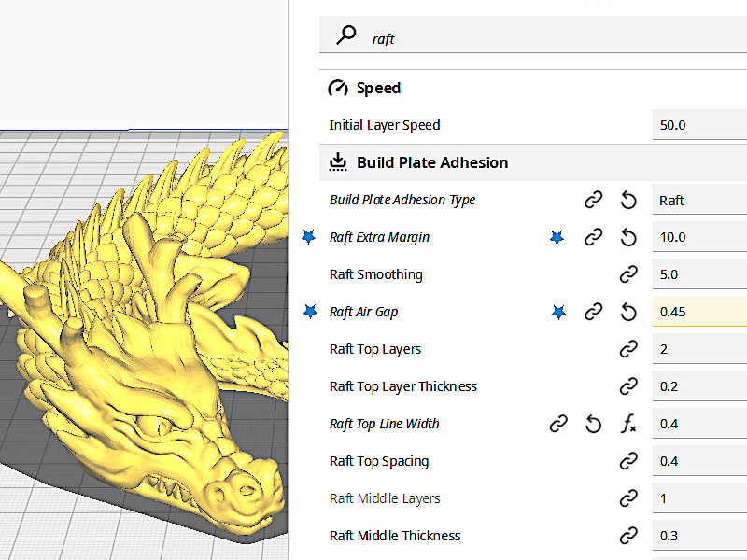Reset Build Plate Adhesion Type value
Image resolution: width=747 pixels, height=560 pixels.
coord(628,200)
